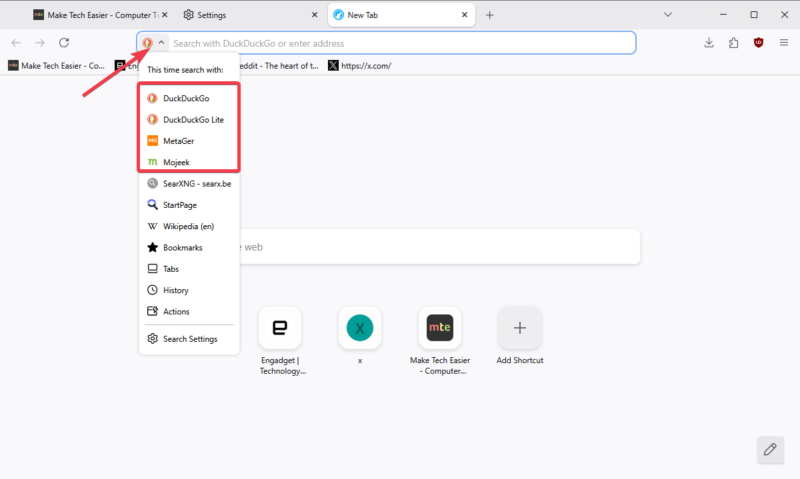
Task: Expand the list all tabs chevron
Action: coord(696,15)
